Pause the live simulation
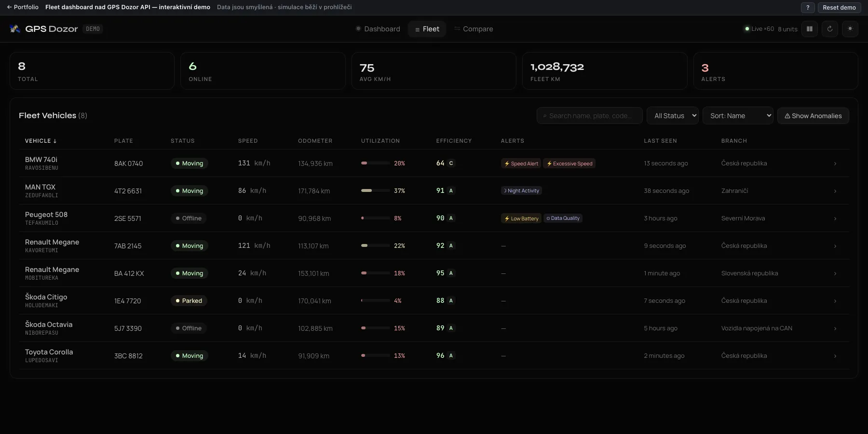Screen dimensions: 868x434 [x=810, y=29]
